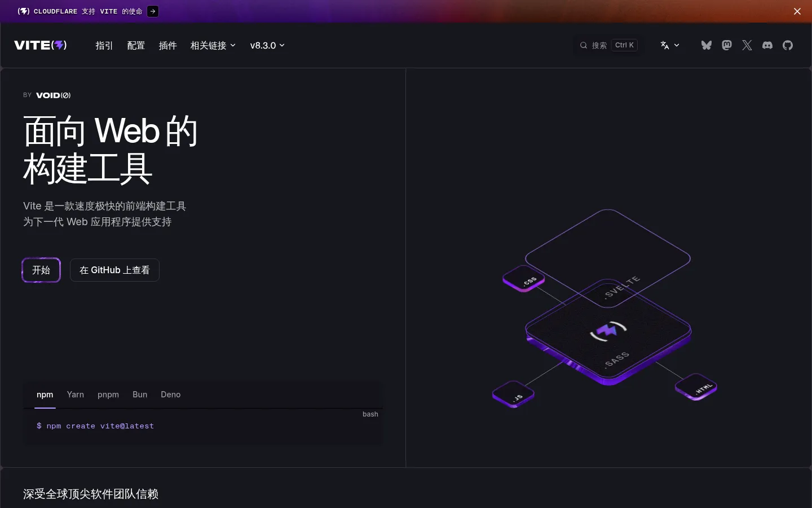Image resolution: width=812 pixels, height=508 pixels.
Task: Click the VOID(0) logo above headline
Action: 53,95
